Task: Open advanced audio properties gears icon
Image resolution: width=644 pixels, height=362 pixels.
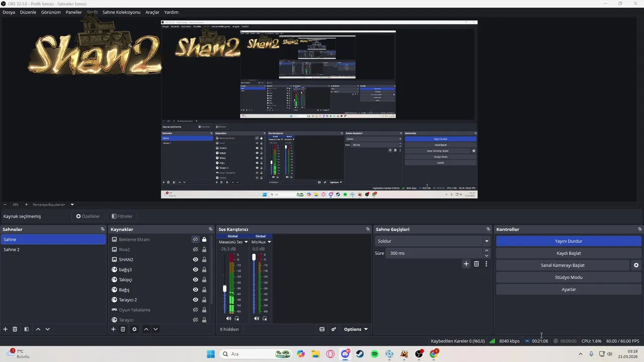Action: tap(334, 329)
